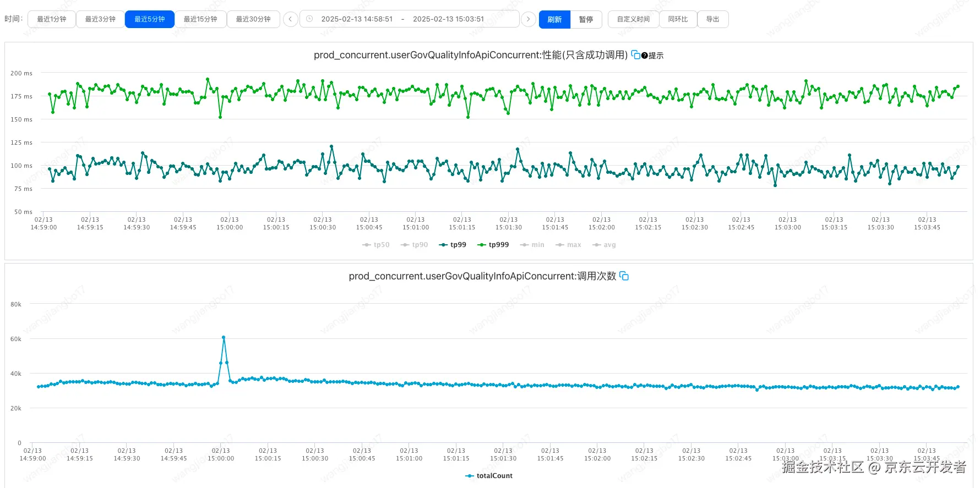Hide the tp99 series line
The height and width of the screenshot is (488, 980).
[453, 245]
